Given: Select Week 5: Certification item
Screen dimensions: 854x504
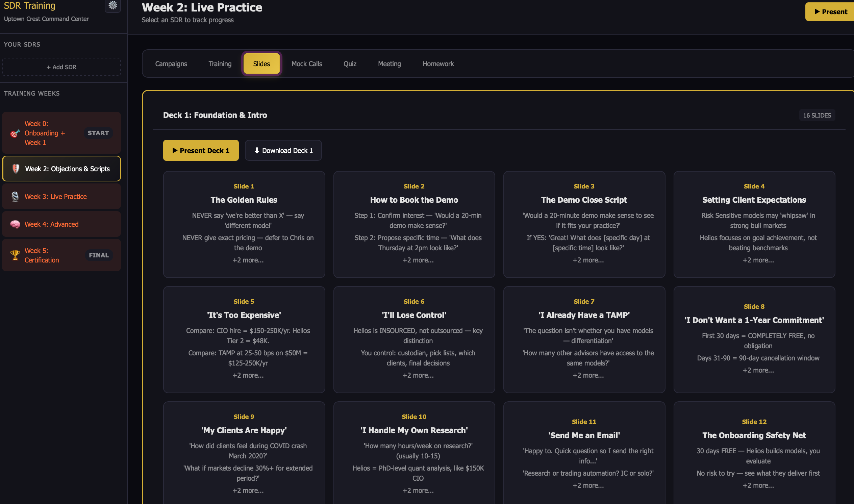Looking at the screenshot, I should click(x=42, y=255).
